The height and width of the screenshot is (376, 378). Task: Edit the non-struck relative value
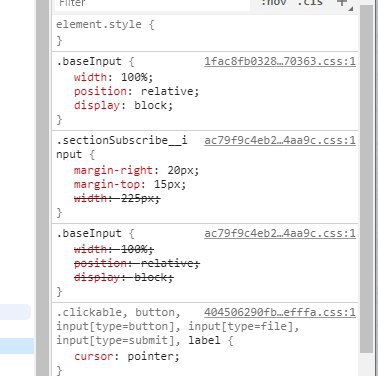click(x=168, y=91)
